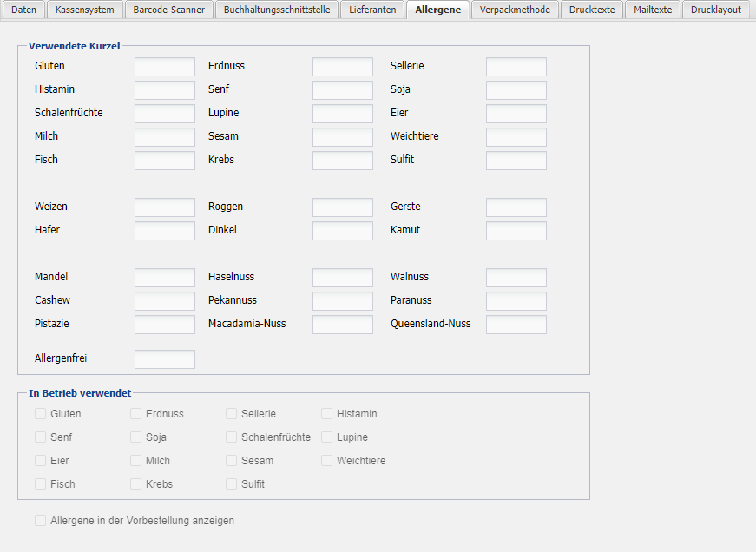Image resolution: width=756 pixels, height=552 pixels.
Task: Enable Allergene in der Vorbestellung anzeigen
Action: point(41,521)
